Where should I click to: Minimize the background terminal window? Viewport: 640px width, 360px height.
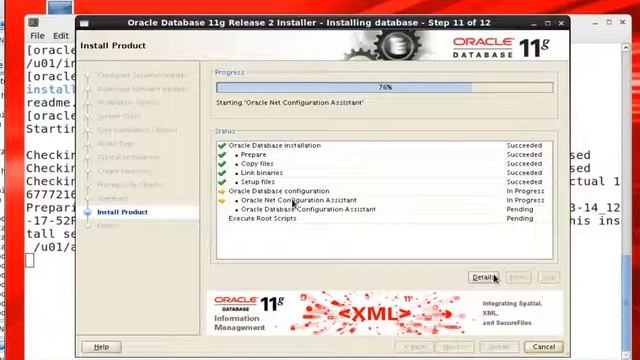click(595, 23)
